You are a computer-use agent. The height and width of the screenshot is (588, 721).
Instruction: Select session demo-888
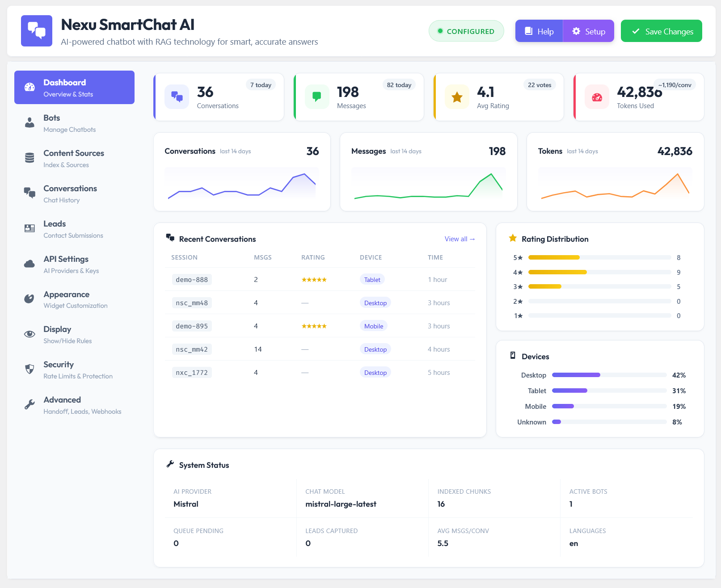tap(192, 279)
